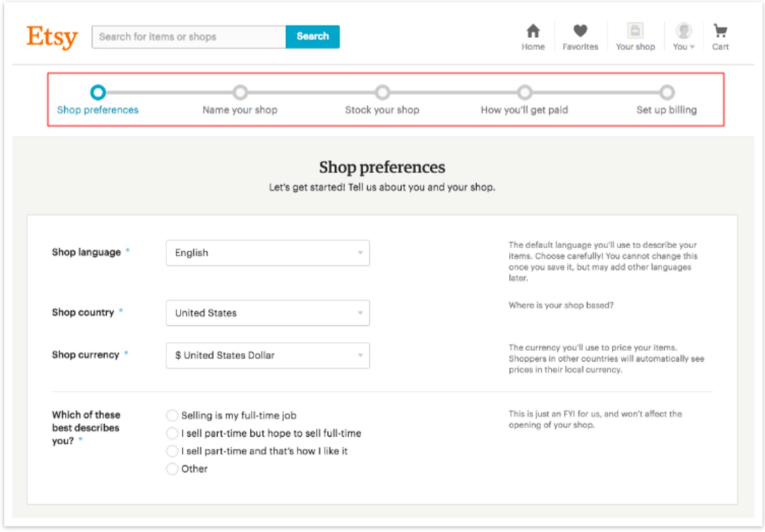
Task: Click 'Which of these best describes you?' label
Action: click(x=86, y=428)
